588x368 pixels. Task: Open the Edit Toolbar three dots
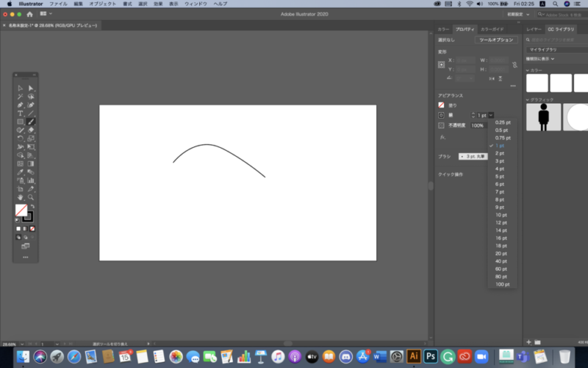26,257
